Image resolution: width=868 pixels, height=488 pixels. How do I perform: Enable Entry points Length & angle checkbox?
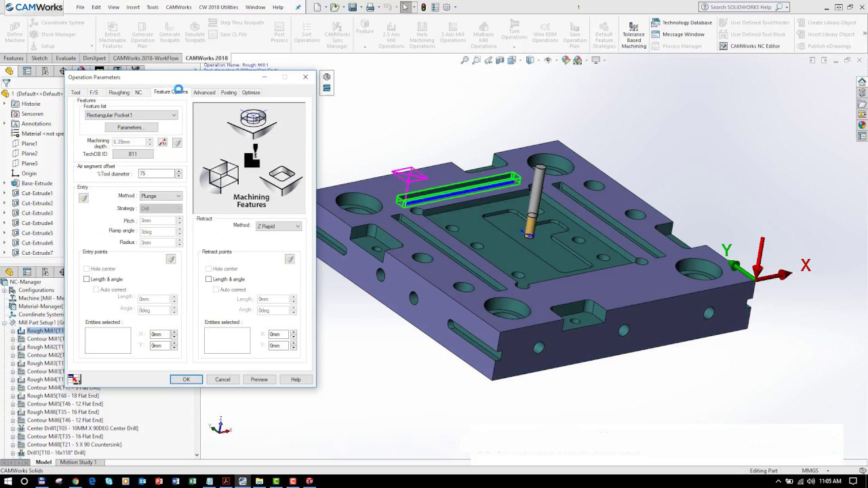click(86, 279)
